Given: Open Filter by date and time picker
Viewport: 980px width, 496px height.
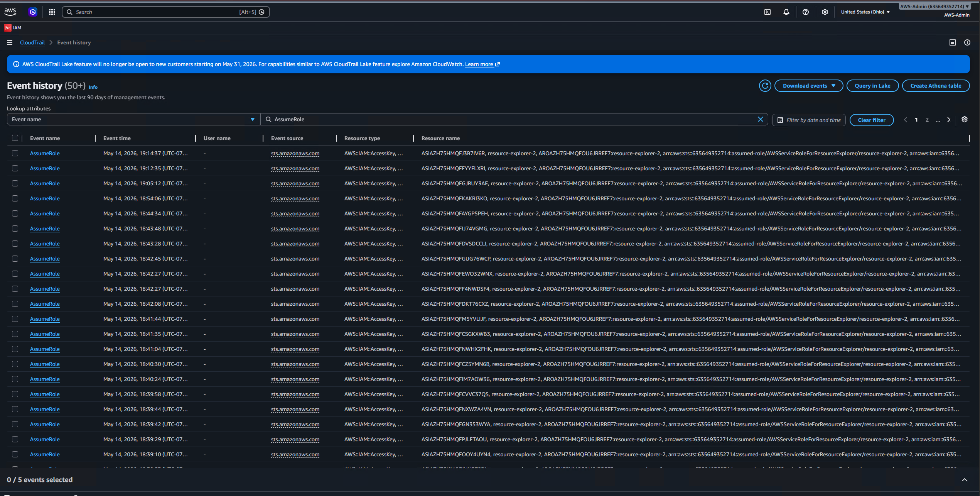Looking at the screenshot, I should (x=809, y=120).
